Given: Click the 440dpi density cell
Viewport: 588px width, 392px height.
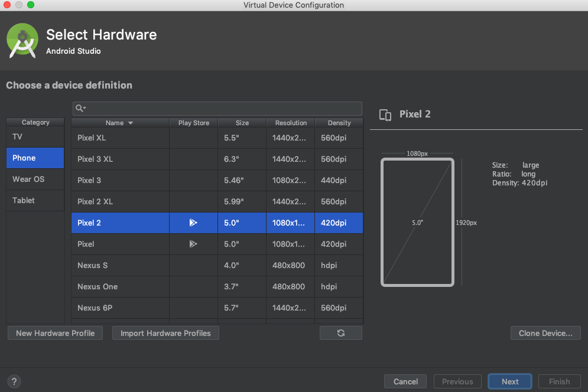Looking at the screenshot, I should [339, 180].
